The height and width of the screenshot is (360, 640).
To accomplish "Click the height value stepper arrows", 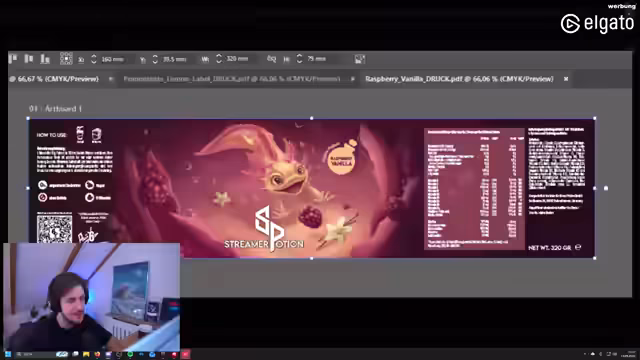I will coord(299,59).
